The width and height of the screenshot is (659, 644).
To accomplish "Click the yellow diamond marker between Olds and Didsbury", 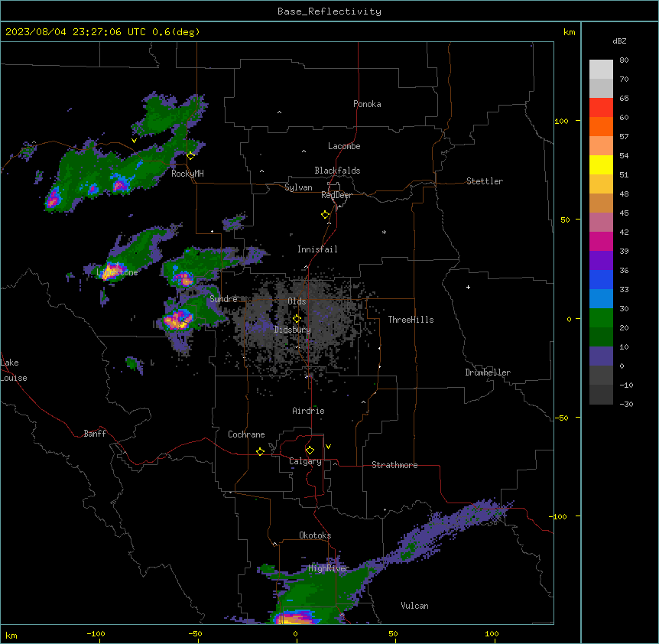I will tap(297, 319).
